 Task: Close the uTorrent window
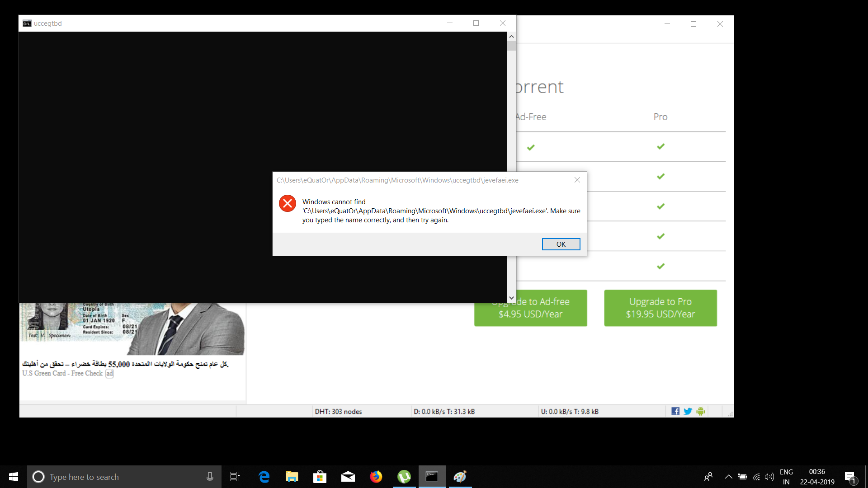pos(720,24)
